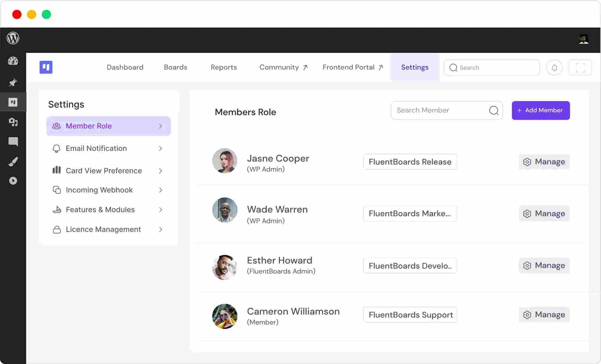Open Email Notification settings
Viewport: 601px width, 364px height.
click(109, 148)
